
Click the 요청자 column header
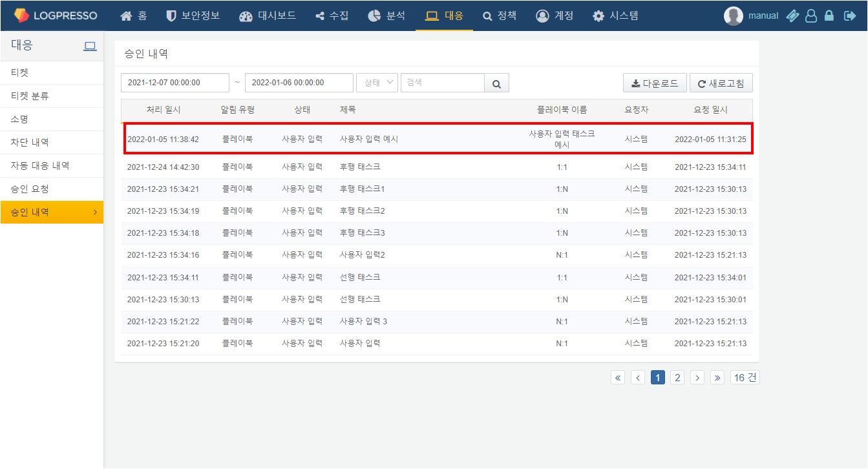tap(637, 110)
